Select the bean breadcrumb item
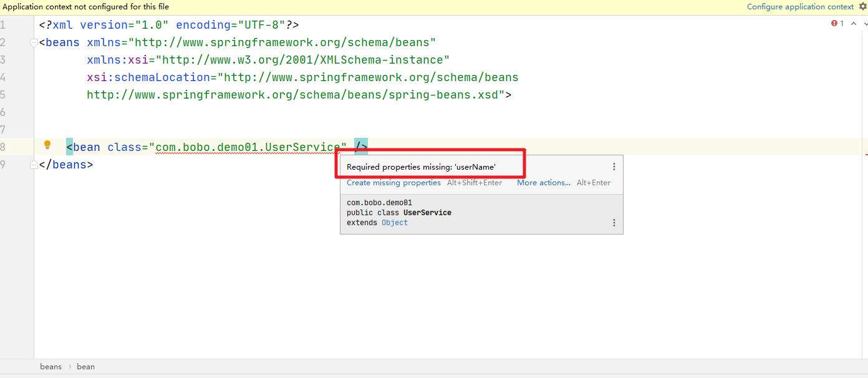 tap(85, 367)
